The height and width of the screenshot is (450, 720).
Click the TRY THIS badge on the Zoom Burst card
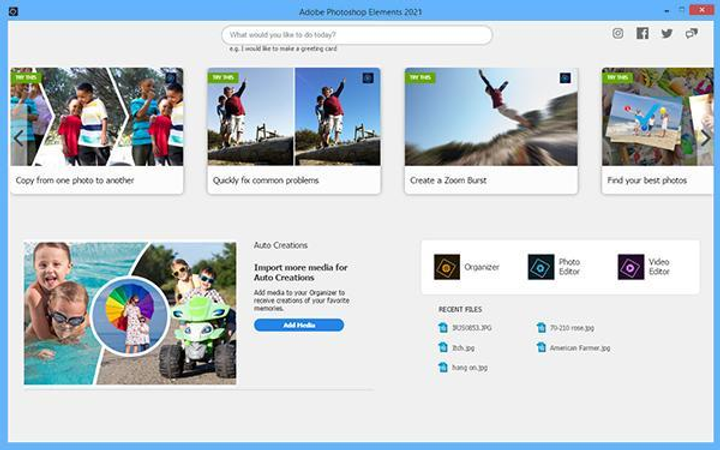[420, 78]
